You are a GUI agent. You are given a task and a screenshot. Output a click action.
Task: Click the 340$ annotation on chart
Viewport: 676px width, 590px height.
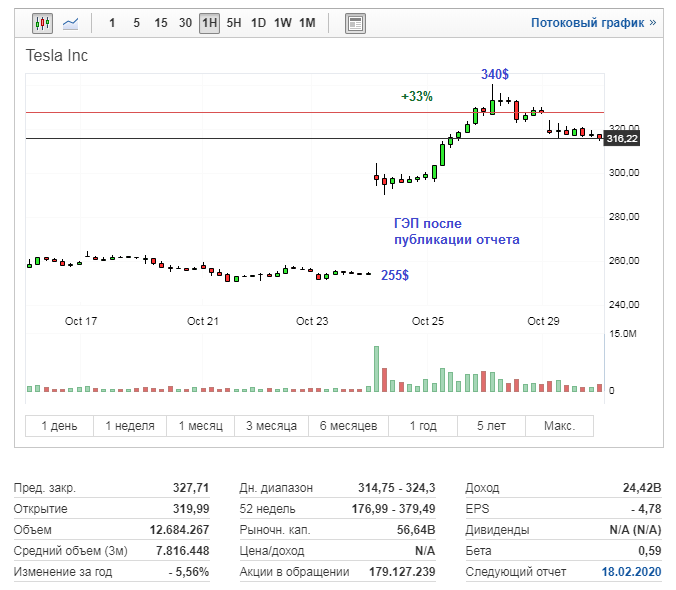pyautogui.click(x=495, y=75)
